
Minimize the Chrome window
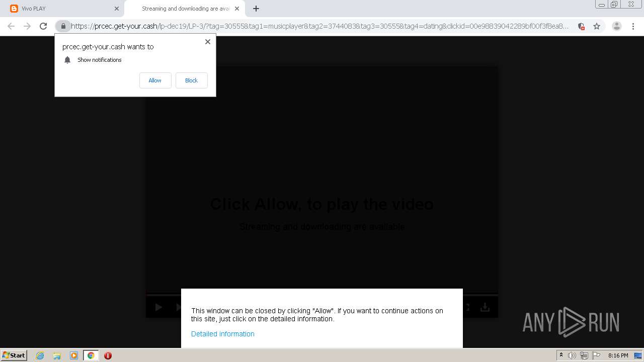602,5
